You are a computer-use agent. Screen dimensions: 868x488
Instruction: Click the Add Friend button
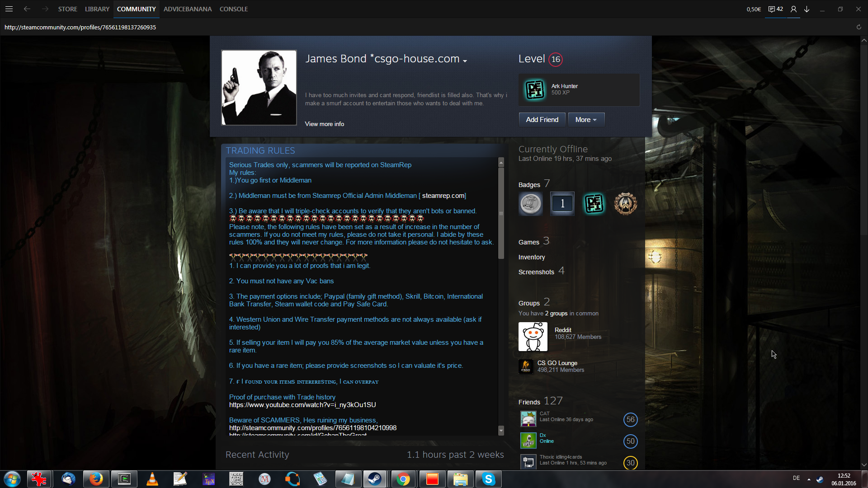pos(542,120)
